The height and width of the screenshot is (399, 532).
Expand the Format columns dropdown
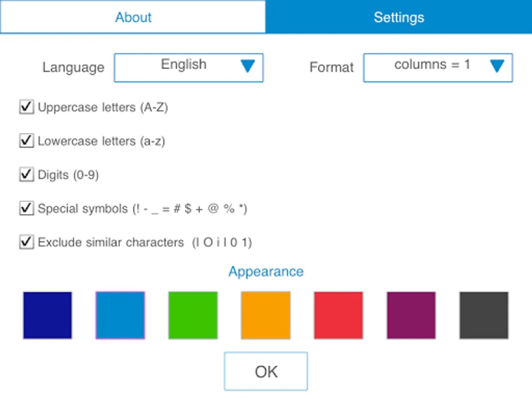(x=432, y=67)
